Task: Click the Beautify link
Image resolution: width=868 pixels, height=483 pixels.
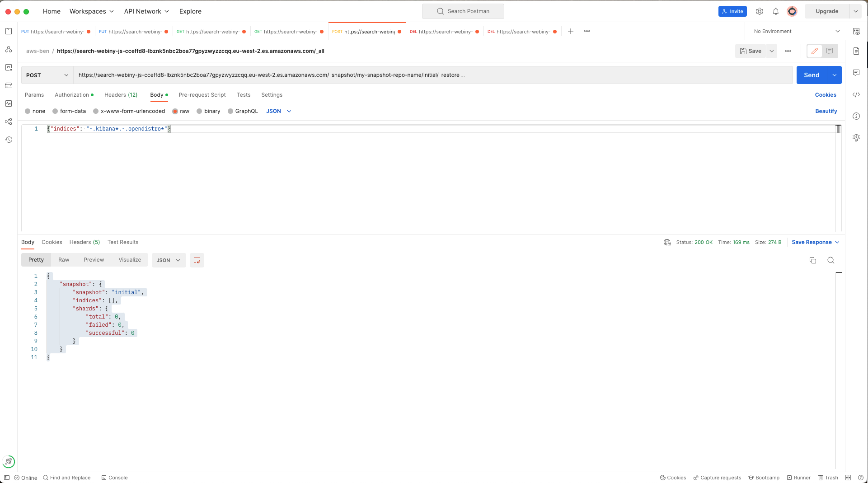Action: (x=826, y=111)
